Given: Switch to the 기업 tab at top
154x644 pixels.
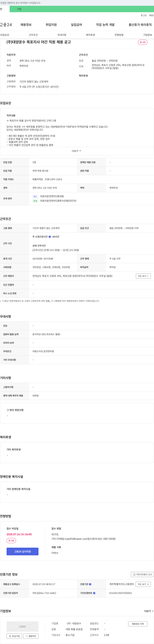Looking at the screenshot, I should point(19,9).
